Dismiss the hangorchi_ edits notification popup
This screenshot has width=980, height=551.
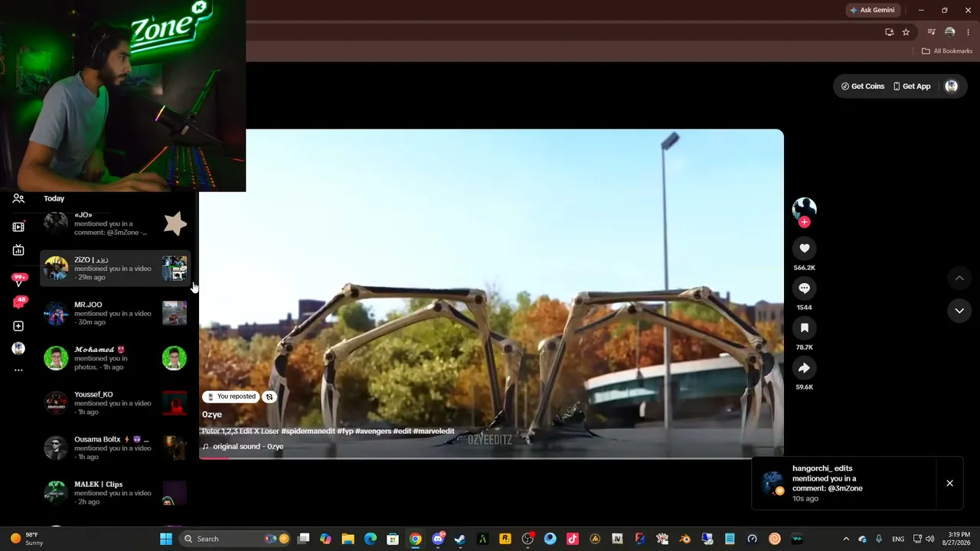(x=949, y=484)
